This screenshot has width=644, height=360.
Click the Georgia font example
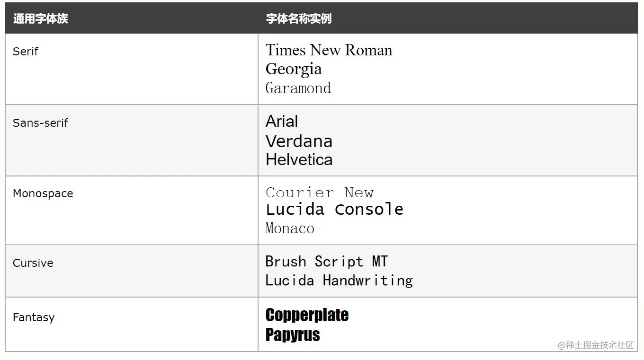coord(294,69)
